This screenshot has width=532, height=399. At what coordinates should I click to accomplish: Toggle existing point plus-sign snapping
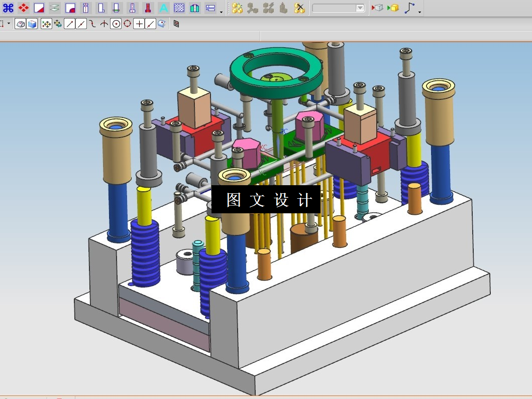click(x=139, y=24)
